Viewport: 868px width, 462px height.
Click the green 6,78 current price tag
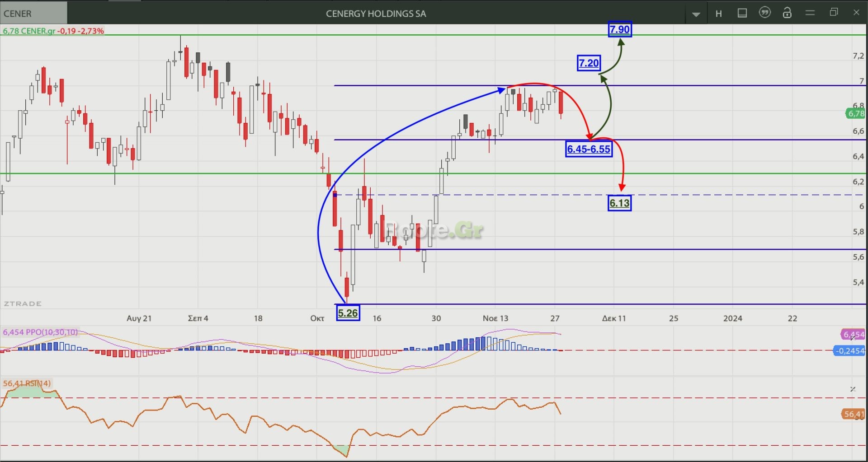[x=855, y=113]
